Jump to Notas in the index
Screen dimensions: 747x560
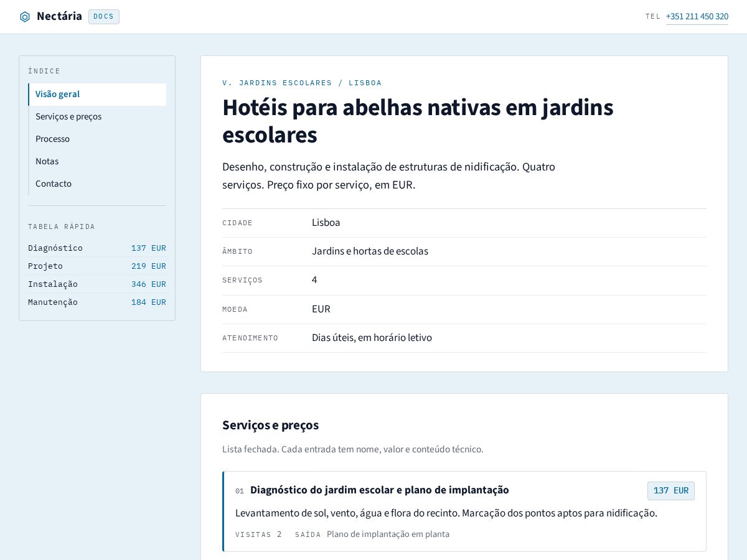(97, 162)
